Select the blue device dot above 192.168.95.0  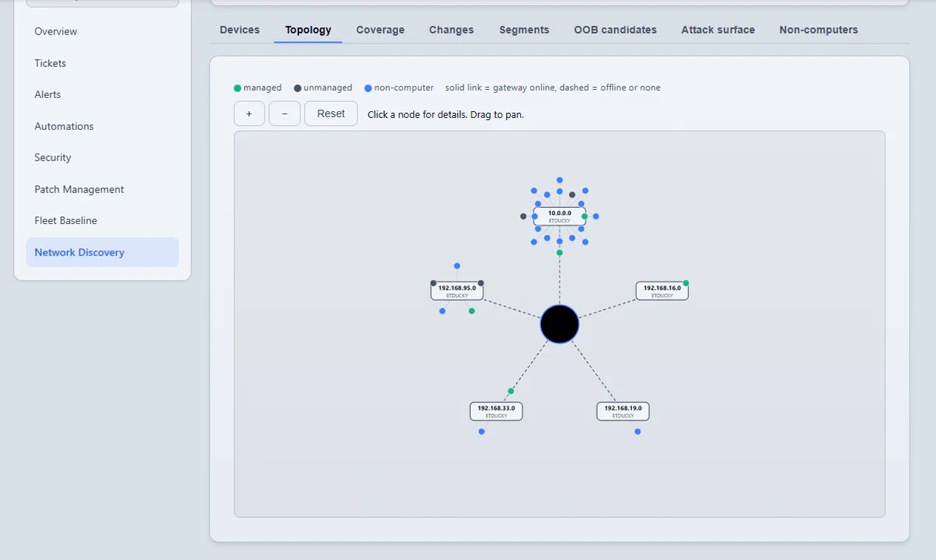tap(457, 266)
